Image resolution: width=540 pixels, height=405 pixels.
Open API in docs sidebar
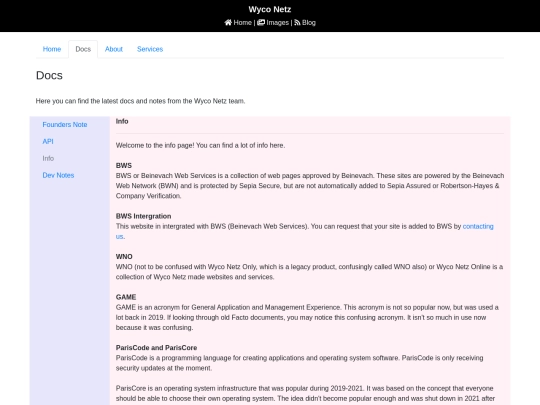tap(48, 141)
